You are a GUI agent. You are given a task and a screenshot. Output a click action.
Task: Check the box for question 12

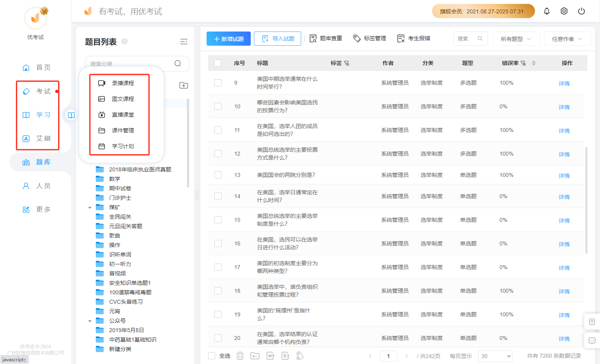coord(218,154)
